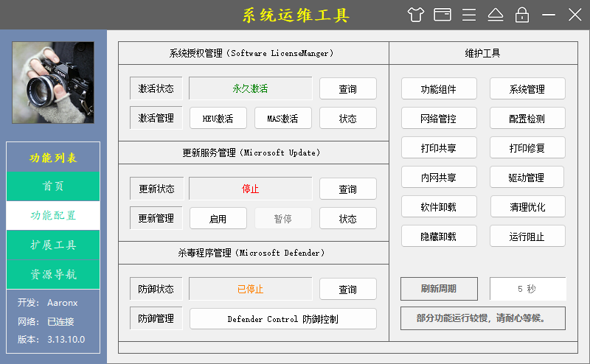Click the 内网共享 button
Image resolution: width=590 pixels, height=364 pixels.
439,177
